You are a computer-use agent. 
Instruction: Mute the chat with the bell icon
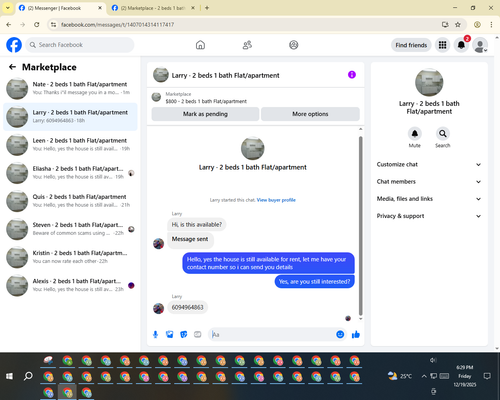coord(415,134)
